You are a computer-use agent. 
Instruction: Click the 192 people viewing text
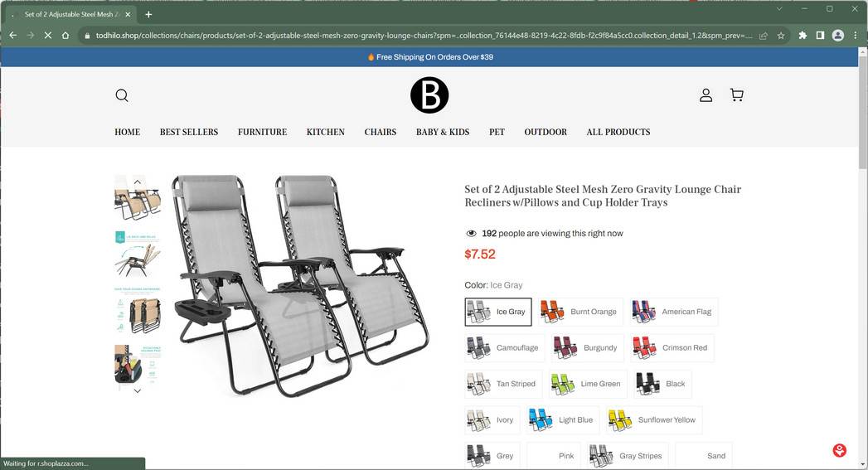(x=552, y=234)
